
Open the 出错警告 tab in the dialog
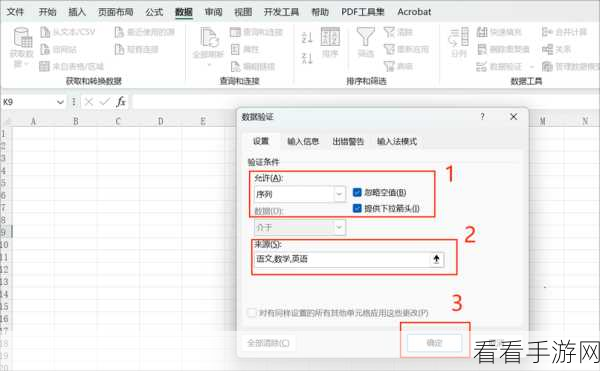click(348, 142)
